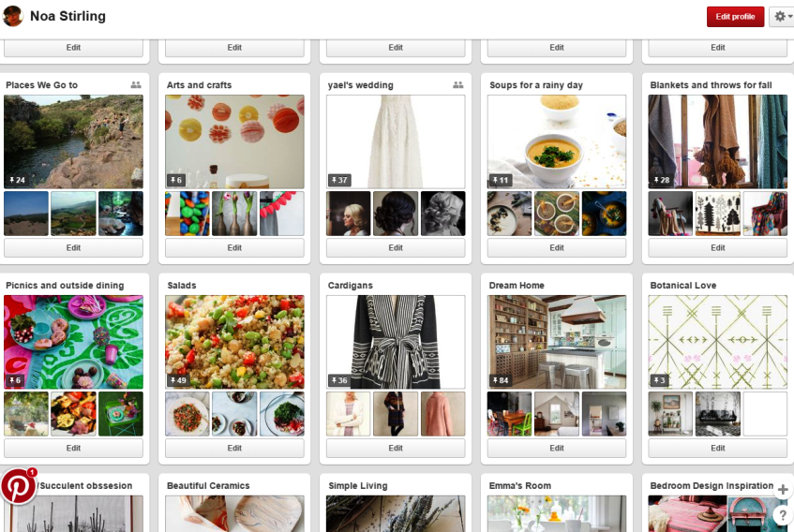This screenshot has height=532, width=794.
Task: Open Picnics and outside dining cover image
Action: (73, 342)
